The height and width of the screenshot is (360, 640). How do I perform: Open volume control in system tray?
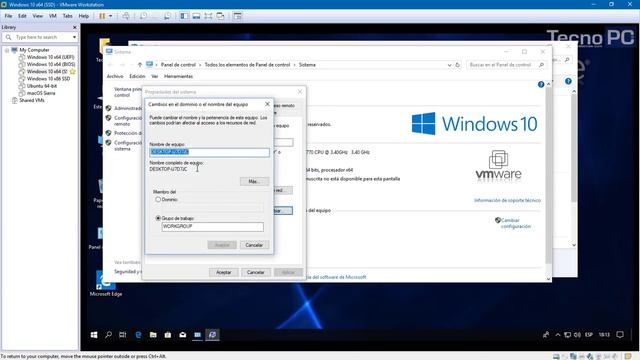click(x=577, y=335)
